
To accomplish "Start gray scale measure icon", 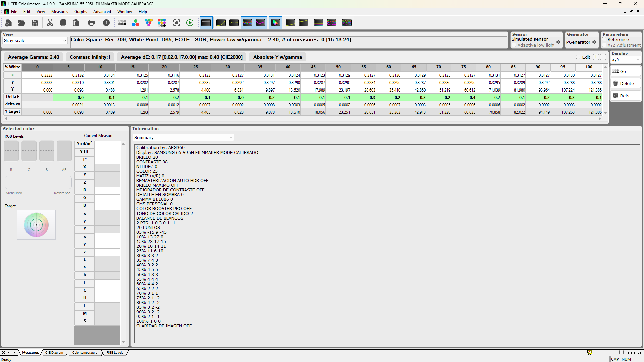I will tap(122, 23).
